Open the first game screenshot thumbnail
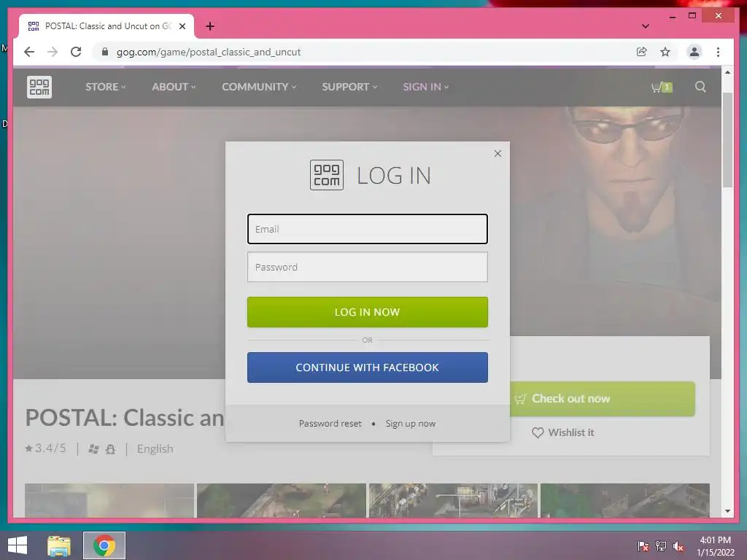Screen dimensions: 747x560 [x=109, y=500]
